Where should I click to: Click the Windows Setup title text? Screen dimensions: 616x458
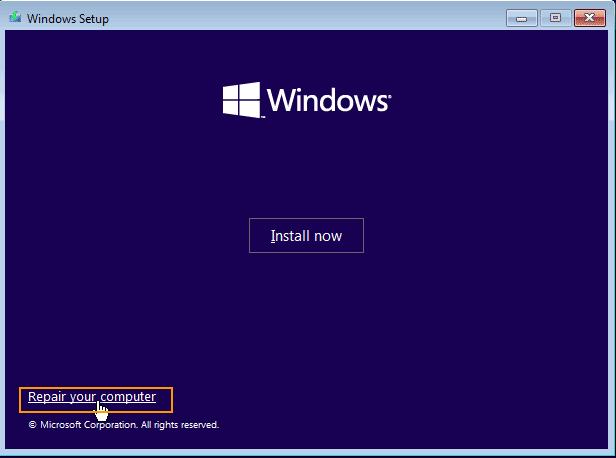coord(68,19)
